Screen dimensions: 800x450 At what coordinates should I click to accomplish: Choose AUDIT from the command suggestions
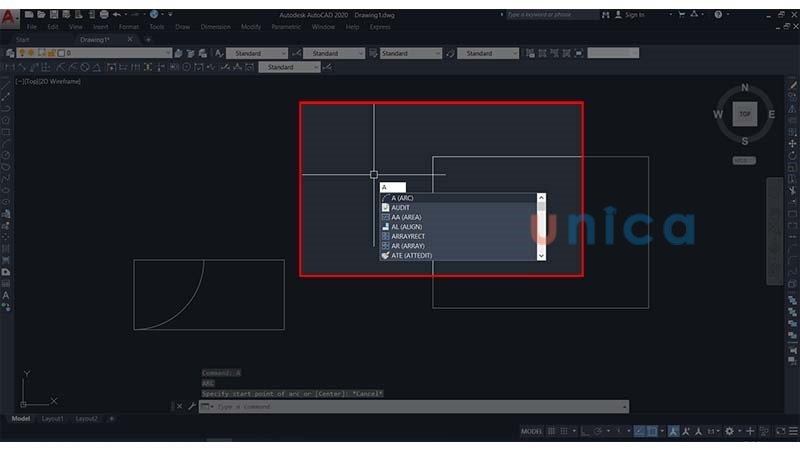pyautogui.click(x=402, y=207)
